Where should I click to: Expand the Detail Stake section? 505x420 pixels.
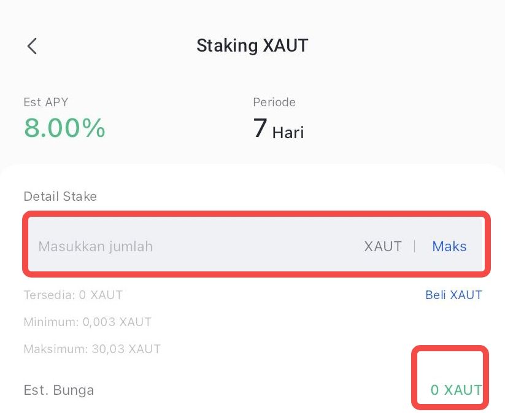pos(60,196)
